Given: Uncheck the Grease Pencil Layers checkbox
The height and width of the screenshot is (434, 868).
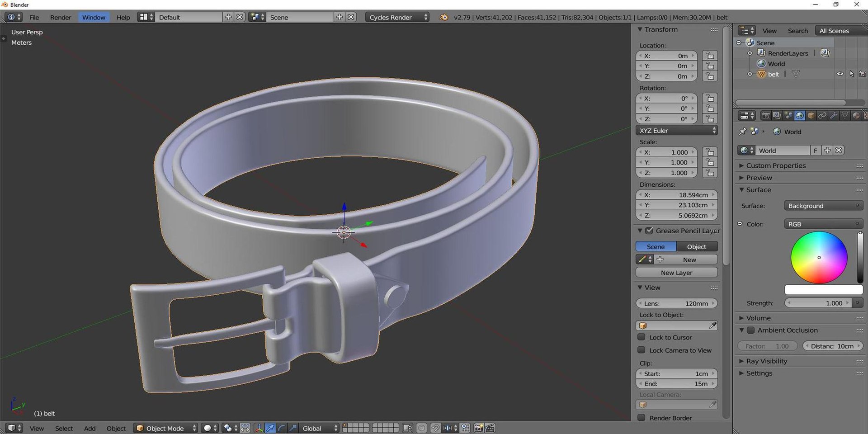Looking at the screenshot, I should pos(649,231).
